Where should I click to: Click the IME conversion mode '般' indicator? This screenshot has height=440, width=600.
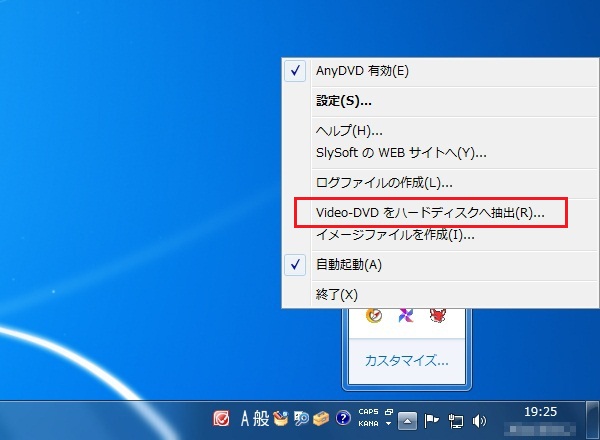[261, 419]
